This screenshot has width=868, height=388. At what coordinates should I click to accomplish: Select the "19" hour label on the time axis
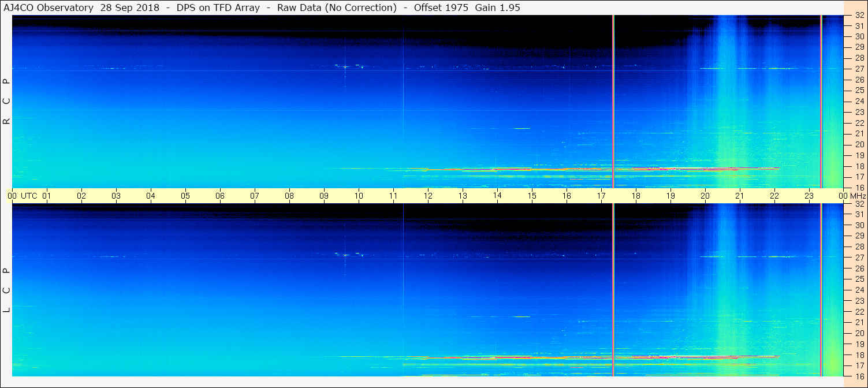pyautogui.click(x=670, y=196)
